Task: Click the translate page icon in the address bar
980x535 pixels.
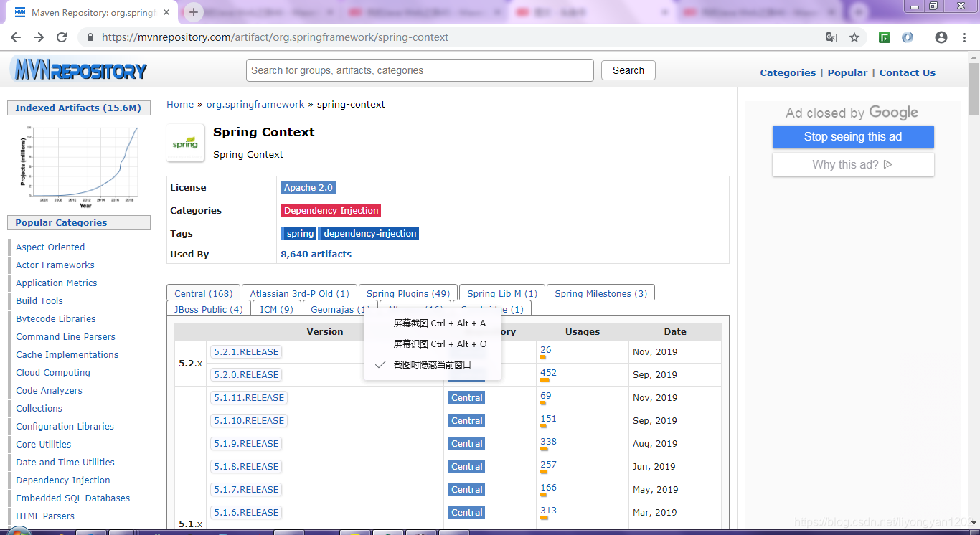Action: [831, 37]
